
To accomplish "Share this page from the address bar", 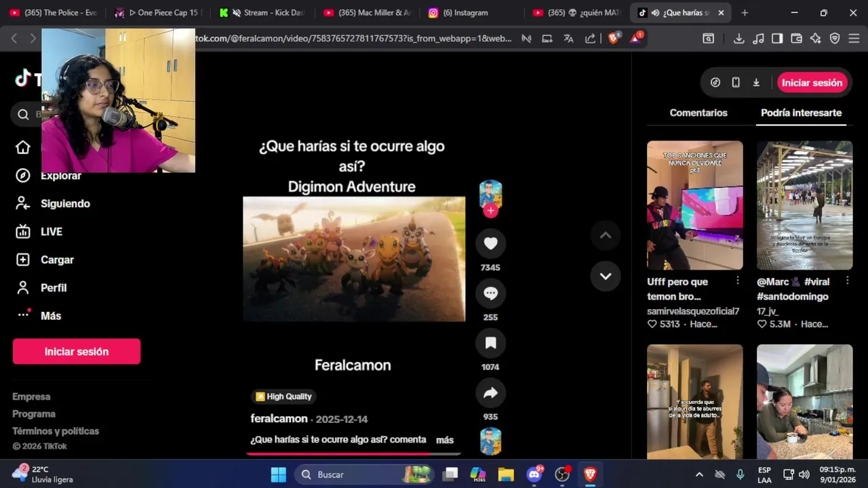I will pyautogui.click(x=590, y=39).
